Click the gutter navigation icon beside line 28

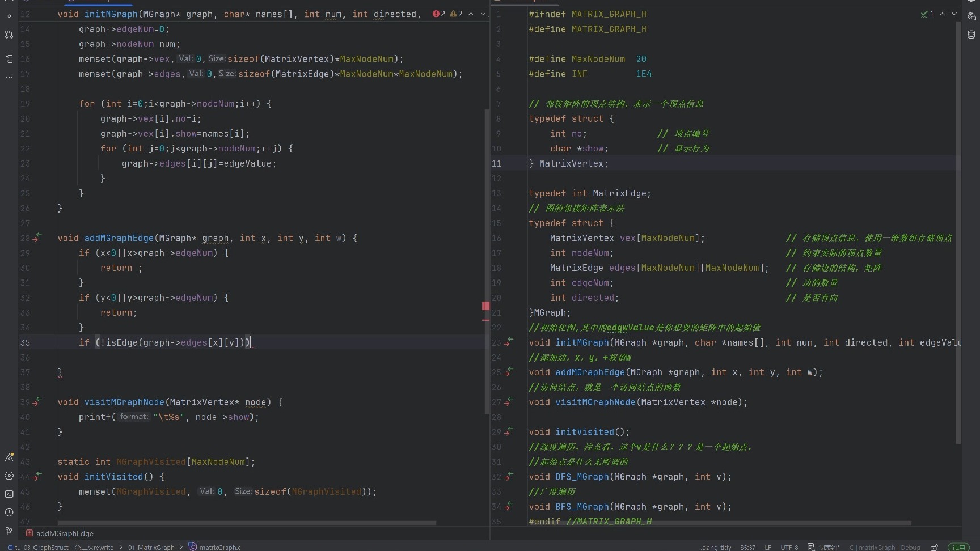pyautogui.click(x=37, y=238)
